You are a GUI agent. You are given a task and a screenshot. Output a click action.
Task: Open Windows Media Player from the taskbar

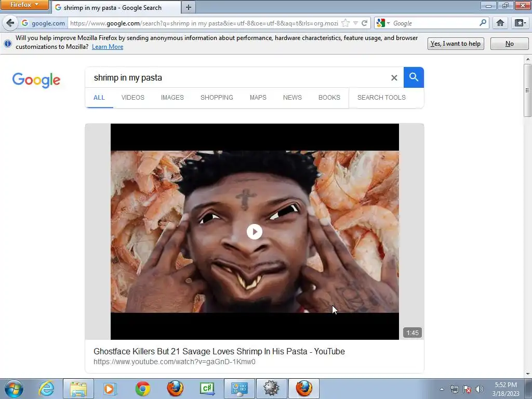(110, 389)
